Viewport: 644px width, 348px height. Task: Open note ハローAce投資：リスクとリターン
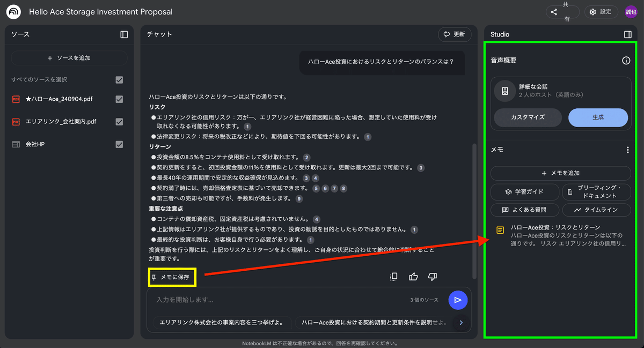point(561,235)
